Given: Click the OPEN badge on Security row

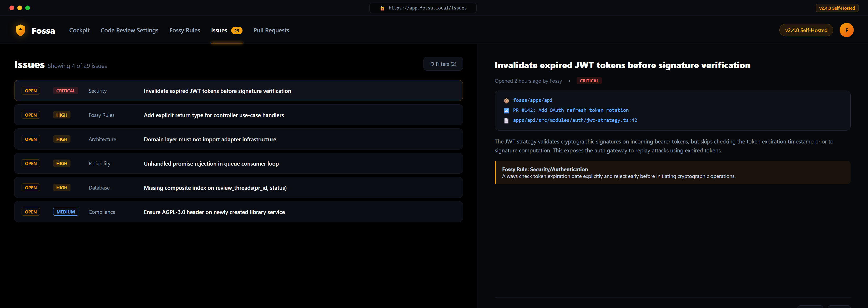Looking at the screenshot, I should 31,91.
